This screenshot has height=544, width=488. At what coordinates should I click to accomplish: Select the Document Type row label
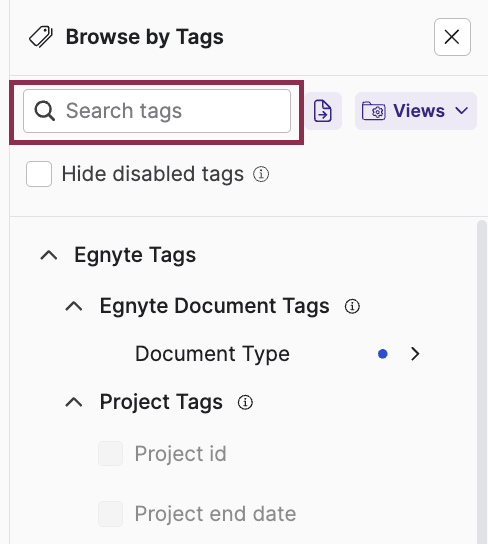coord(212,354)
